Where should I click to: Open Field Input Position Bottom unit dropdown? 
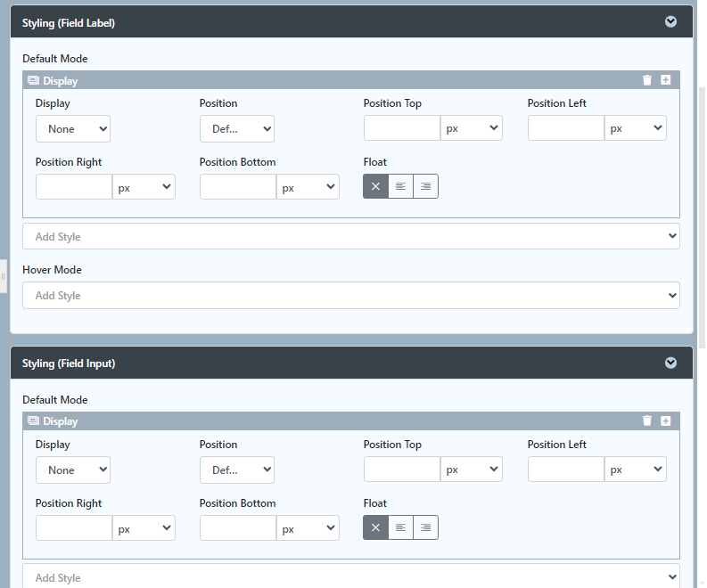click(x=308, y=528)
